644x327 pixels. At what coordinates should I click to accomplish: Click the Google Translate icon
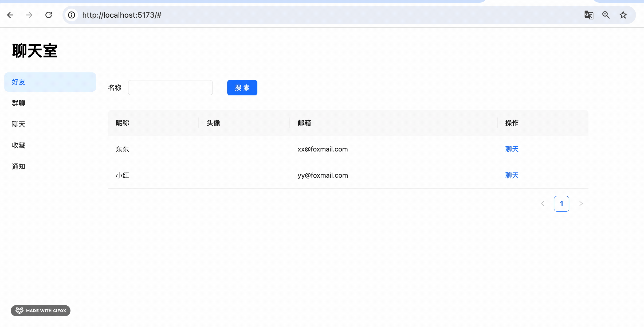(x=589, y=15)
